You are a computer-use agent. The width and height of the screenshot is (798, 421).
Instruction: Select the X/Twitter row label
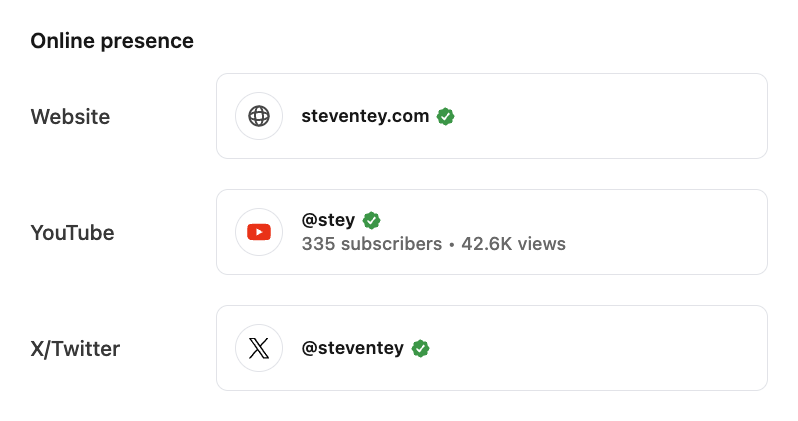point(75,349)
